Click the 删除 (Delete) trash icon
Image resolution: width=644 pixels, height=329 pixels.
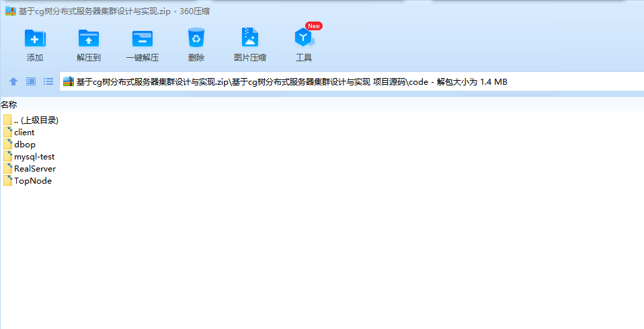point(196,38)
